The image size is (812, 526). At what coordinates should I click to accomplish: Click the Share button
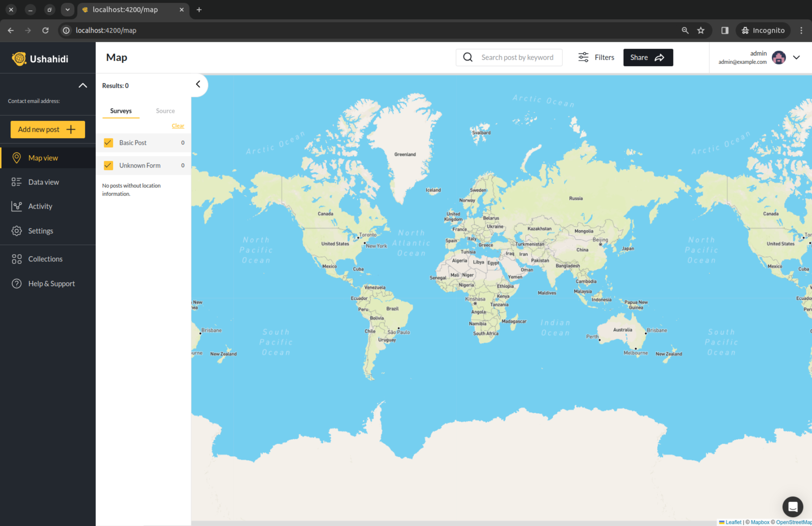(x=648, y=57)
